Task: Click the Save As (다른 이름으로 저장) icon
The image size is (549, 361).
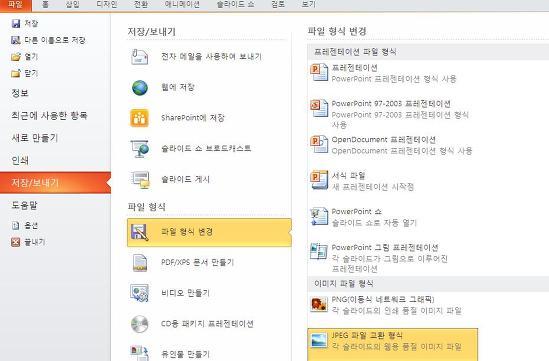Action: click(16, 40)
